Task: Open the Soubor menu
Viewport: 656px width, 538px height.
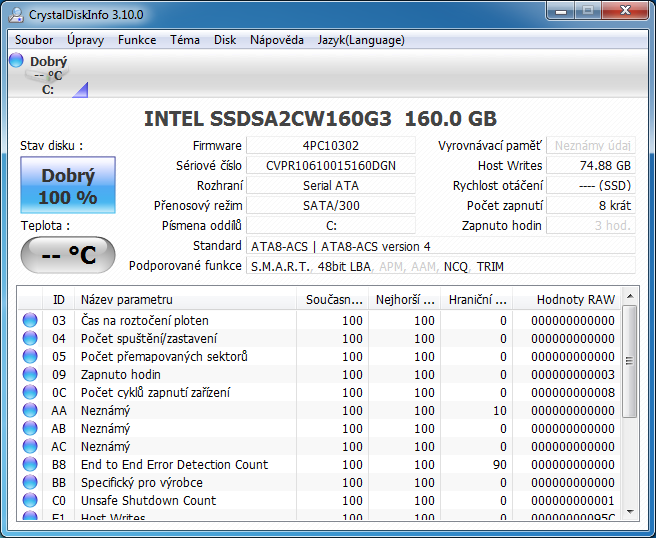Action: (x=34, y=40)
